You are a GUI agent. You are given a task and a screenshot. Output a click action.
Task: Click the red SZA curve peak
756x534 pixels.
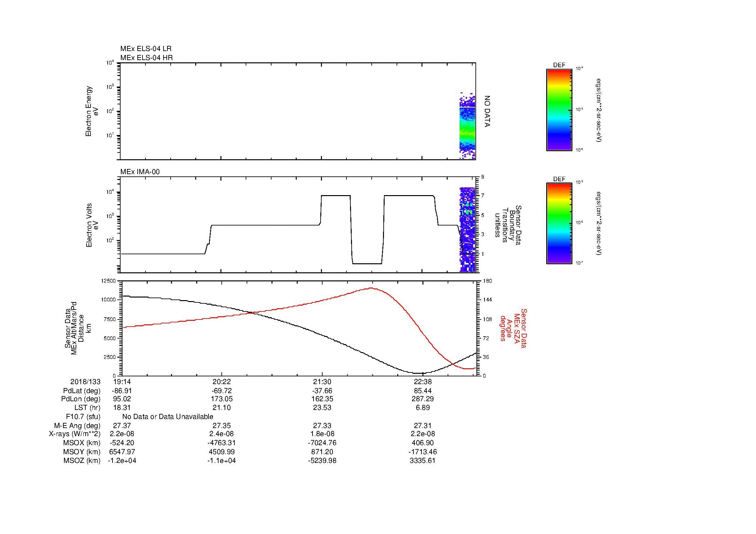(371, 288)
